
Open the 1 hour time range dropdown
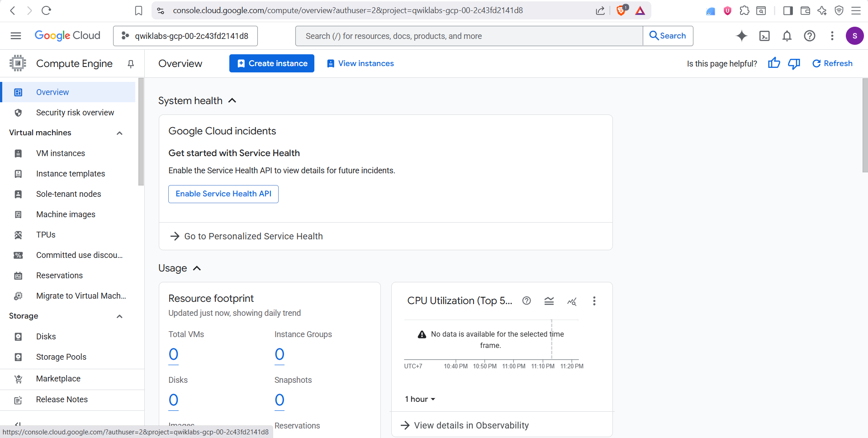point(419,399)
